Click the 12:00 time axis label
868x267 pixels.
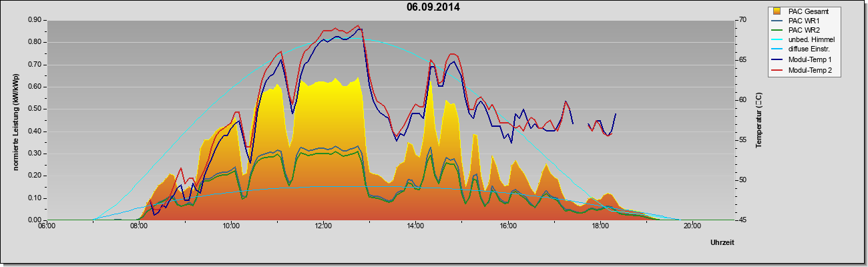pyautogui.click(x=323, y=226)
